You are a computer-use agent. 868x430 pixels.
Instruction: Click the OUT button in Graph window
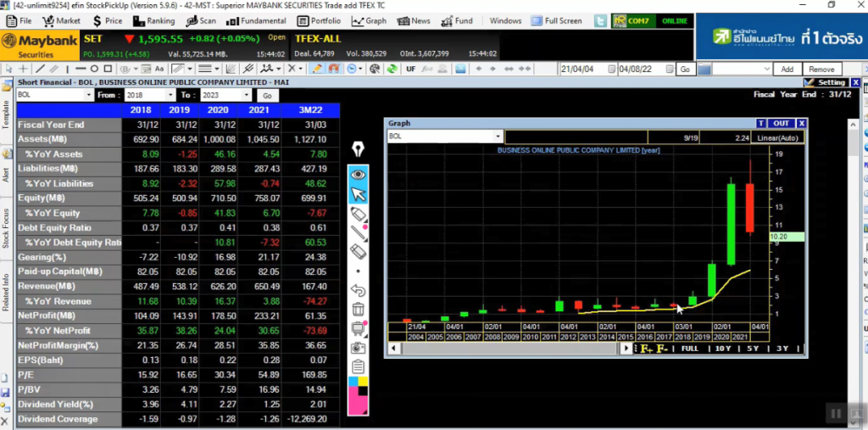[x=781, y=123]
